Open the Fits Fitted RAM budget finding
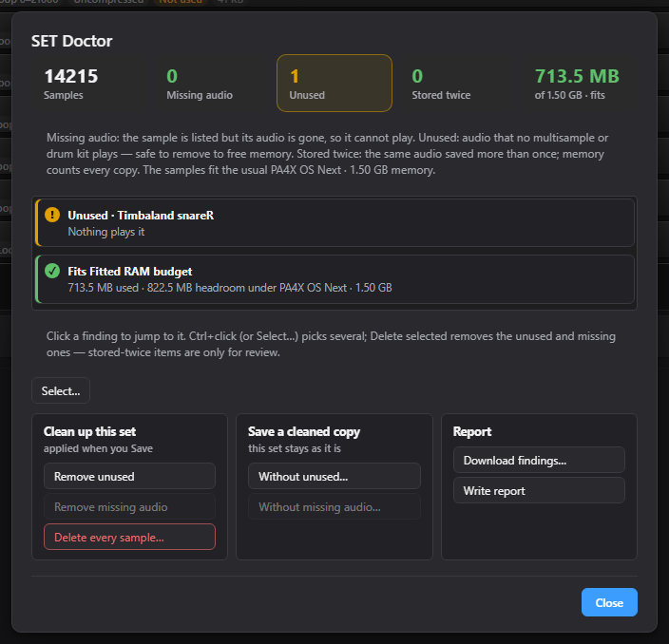This screenshot has height=644, width=669. (334, 279)
